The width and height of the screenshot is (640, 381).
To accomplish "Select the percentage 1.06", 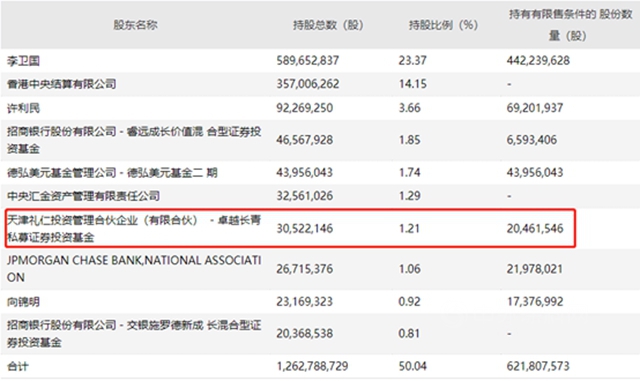I will 409,269.
